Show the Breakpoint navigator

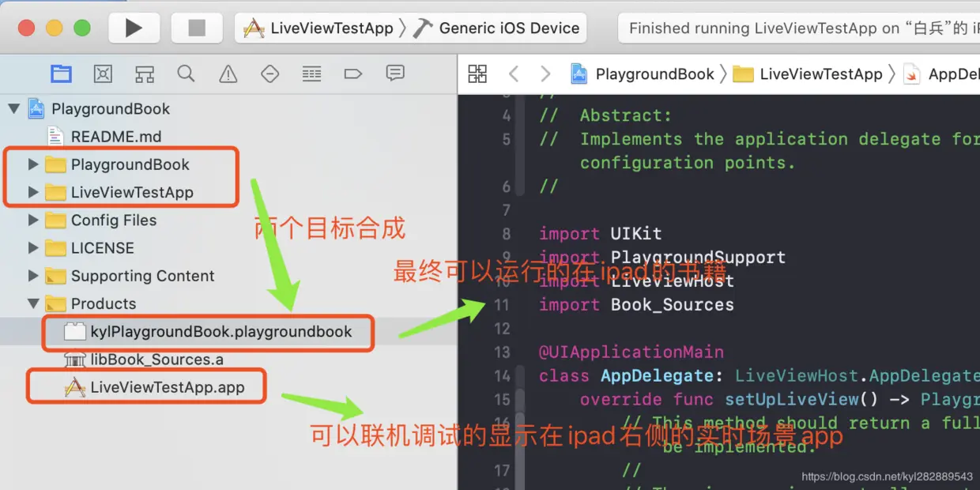353,74
